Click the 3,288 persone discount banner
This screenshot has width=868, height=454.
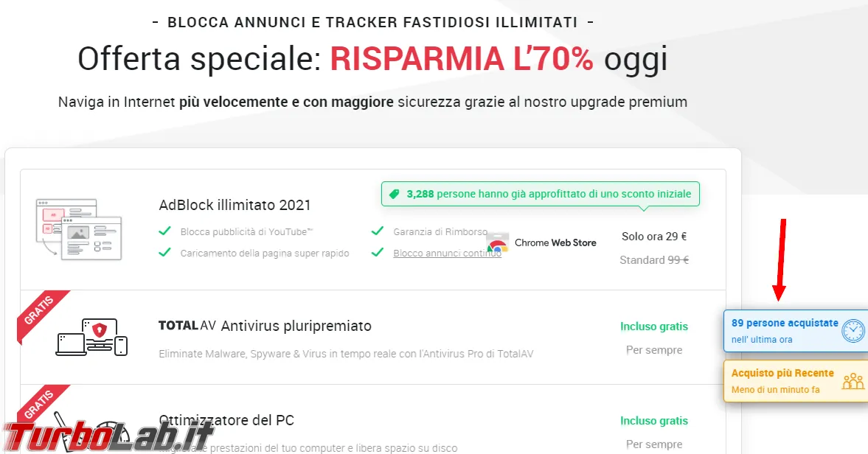(541, 194)
